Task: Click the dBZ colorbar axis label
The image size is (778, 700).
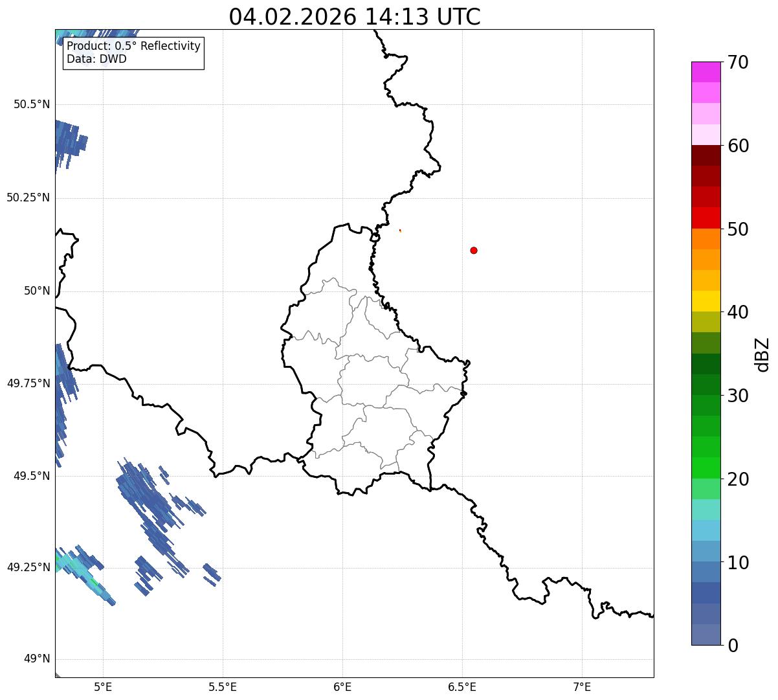Action: point(764,354)
